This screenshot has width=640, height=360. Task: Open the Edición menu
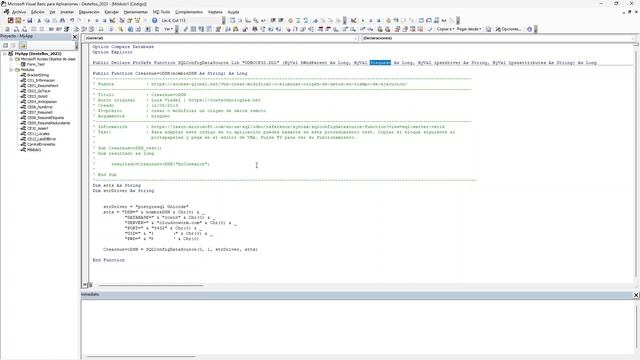(38, 12)
